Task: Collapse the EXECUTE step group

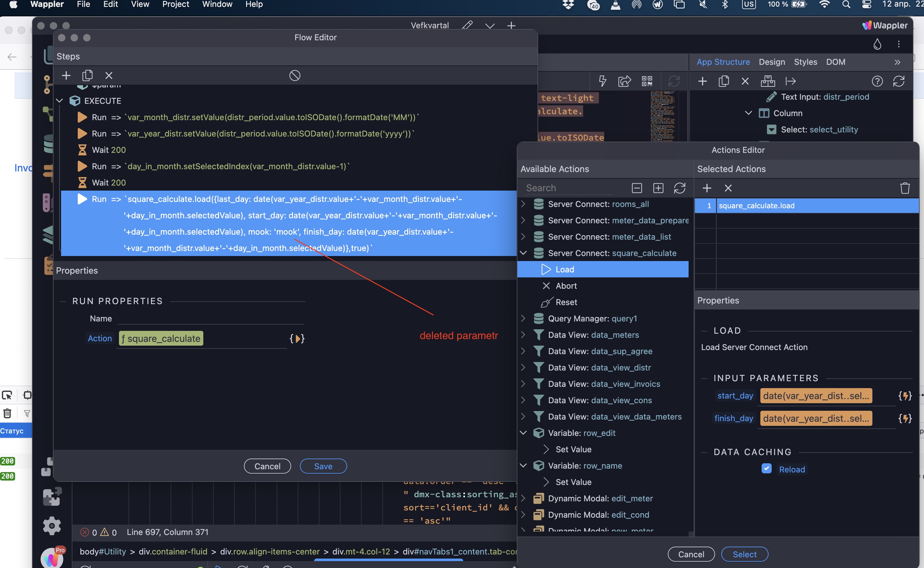Action: point(59,100)
